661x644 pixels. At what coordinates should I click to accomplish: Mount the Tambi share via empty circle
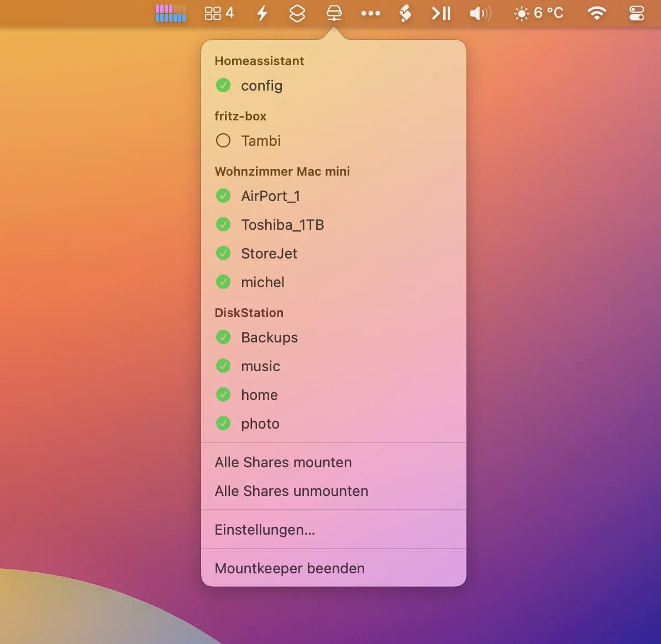coord(223,141)
